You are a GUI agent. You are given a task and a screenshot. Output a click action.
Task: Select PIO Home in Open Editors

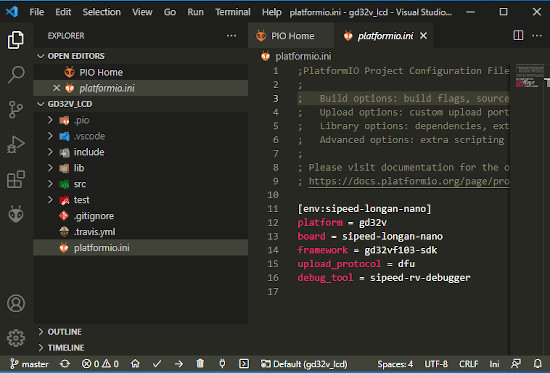[140, 72]
